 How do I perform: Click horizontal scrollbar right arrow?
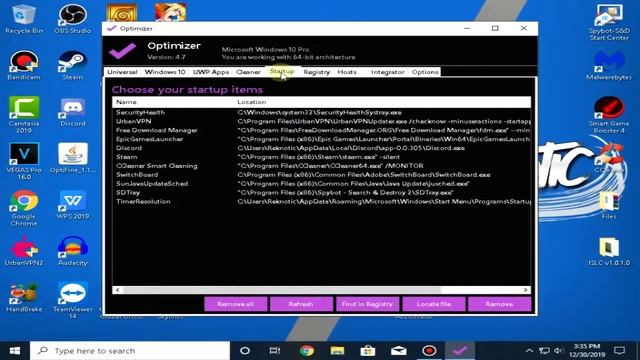526,290
